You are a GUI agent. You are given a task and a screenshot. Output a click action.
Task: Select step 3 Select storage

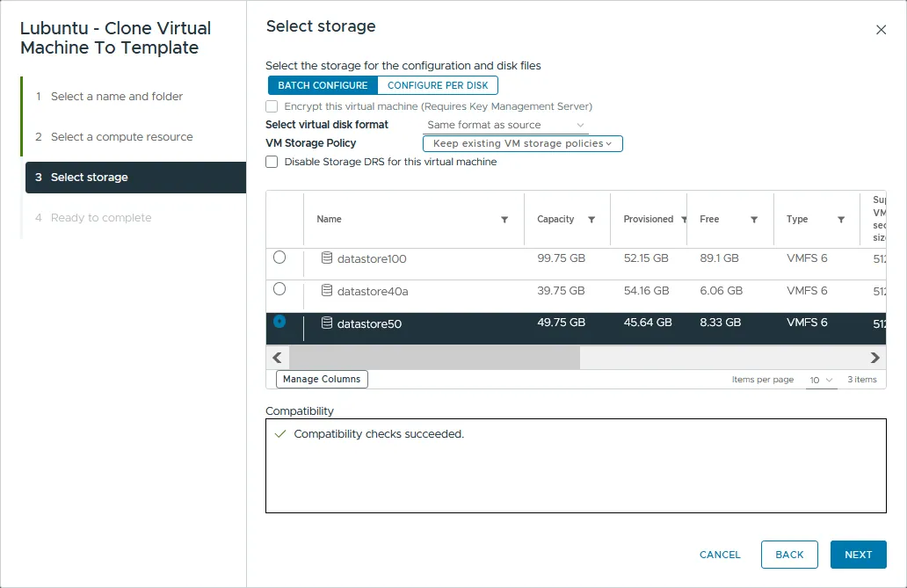tap(136, 177)
